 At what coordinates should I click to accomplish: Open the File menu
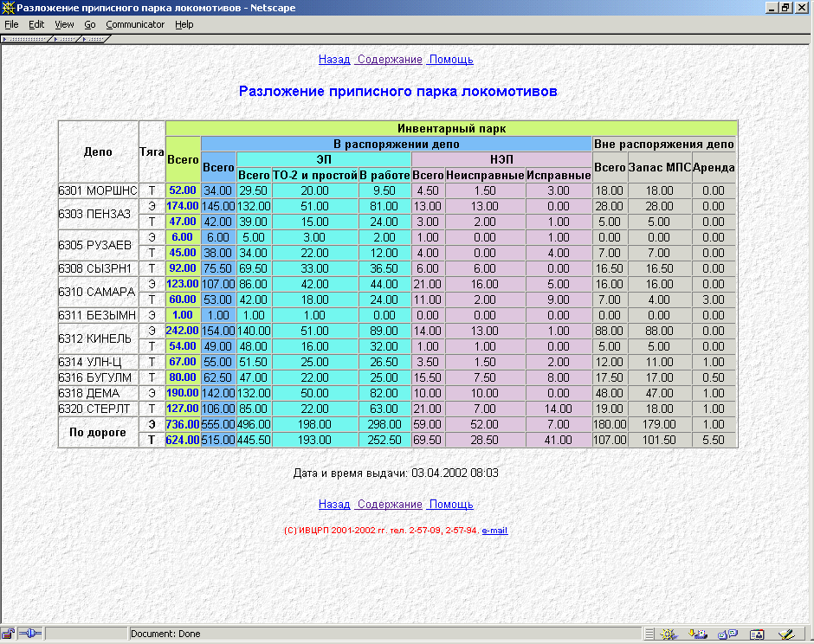point(11,24)
